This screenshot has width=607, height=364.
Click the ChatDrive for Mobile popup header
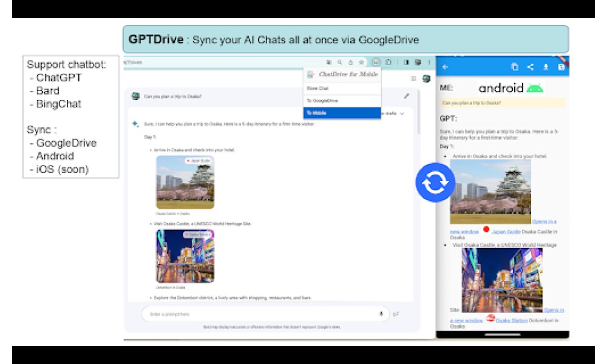(x=342, y=74)
